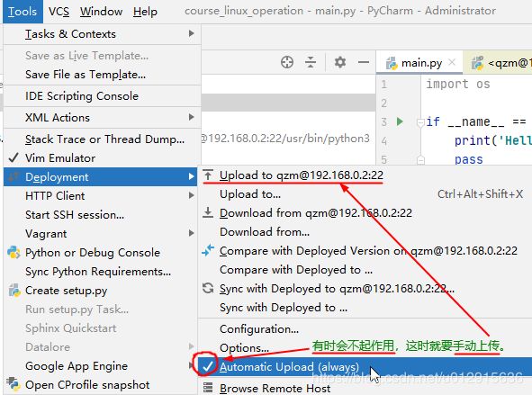Click the 'pass' statement in editor
532x395 pixels.
[469, 159]
